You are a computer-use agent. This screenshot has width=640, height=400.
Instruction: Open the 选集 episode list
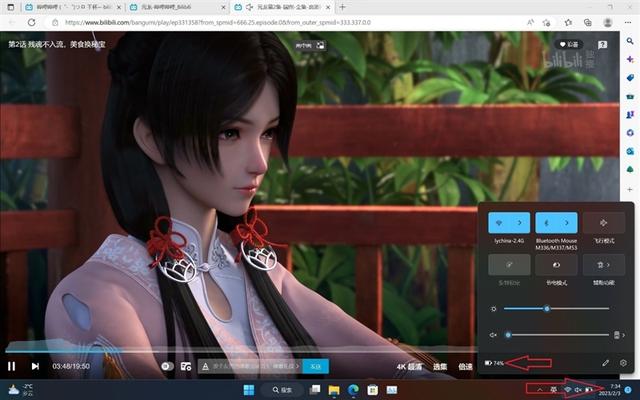[x=440, y=367]
